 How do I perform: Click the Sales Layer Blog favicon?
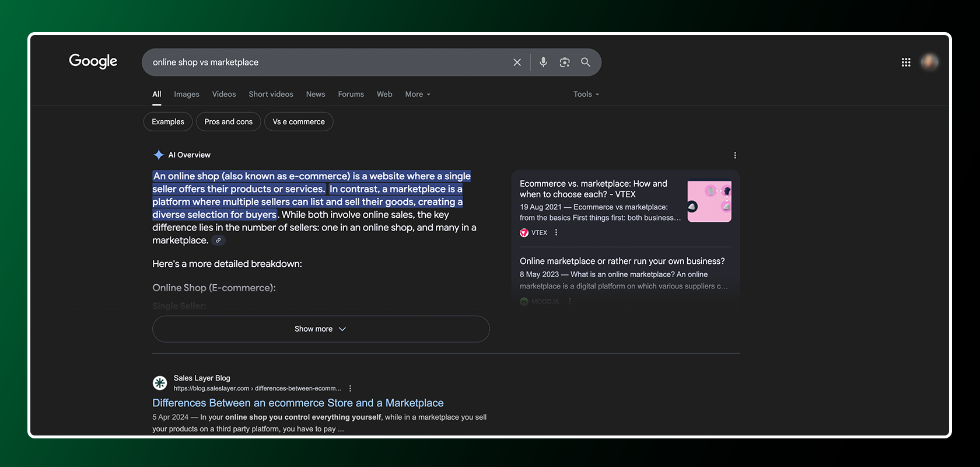[x=160, y=383]
